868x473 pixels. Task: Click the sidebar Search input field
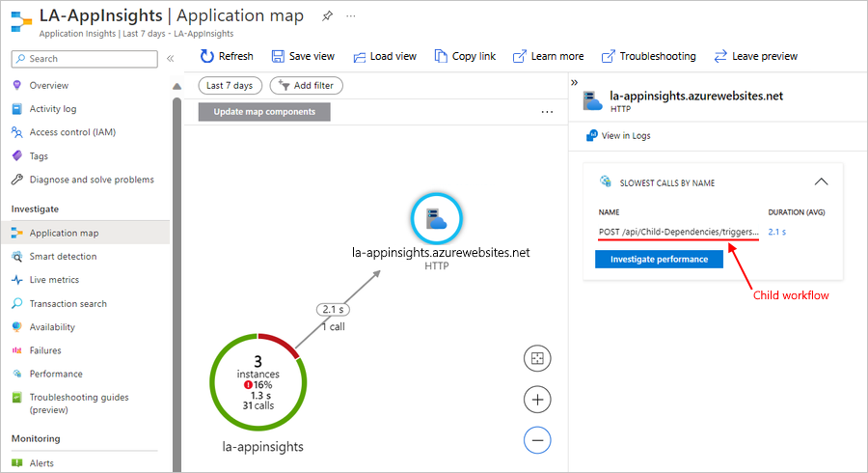pos(84,59)
